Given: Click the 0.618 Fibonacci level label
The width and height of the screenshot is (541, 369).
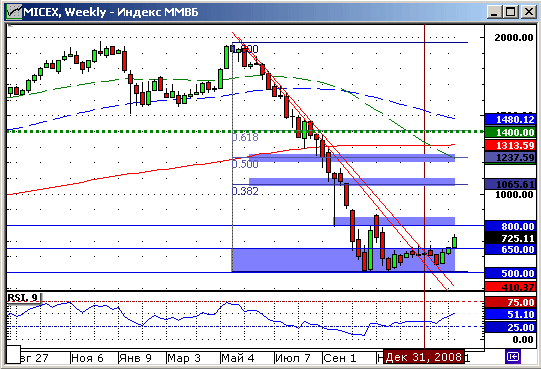Looking at the screenshot, I should [x=245, y=137].
